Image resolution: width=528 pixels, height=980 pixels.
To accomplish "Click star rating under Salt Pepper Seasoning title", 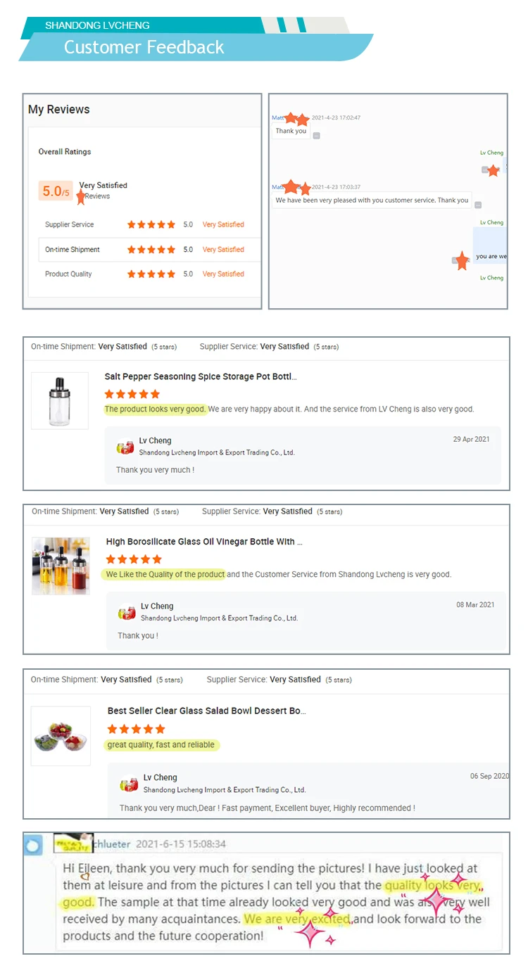I will 132,394.
